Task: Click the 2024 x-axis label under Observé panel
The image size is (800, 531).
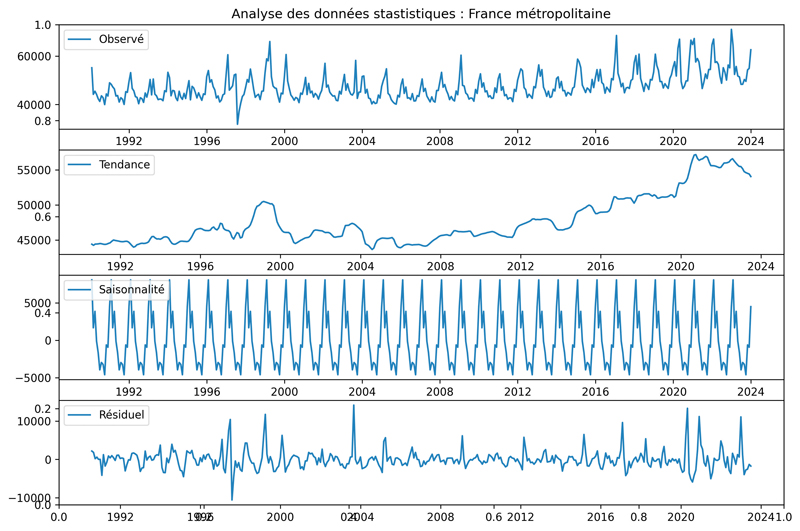Action: coord(751,141)
